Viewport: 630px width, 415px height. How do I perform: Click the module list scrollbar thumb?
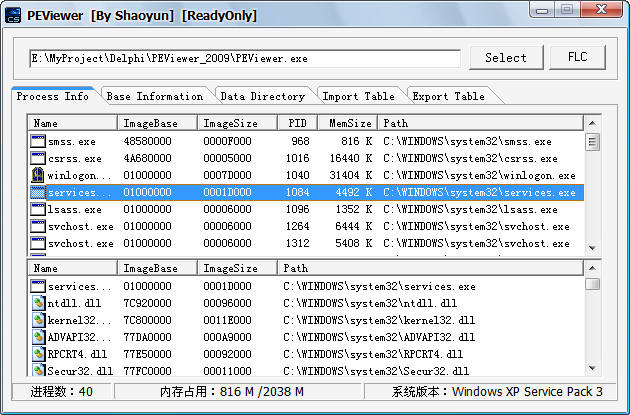[x=593, y=284]
